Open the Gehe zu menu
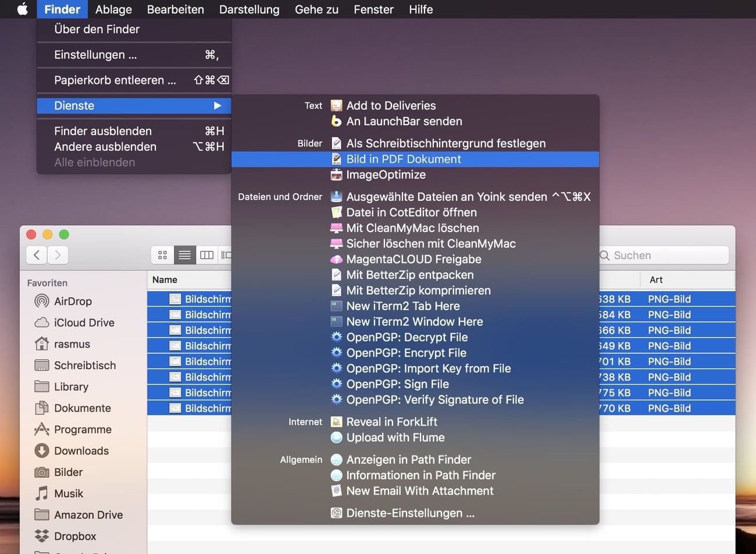This screenshot has width=756, height=554. click(x=316, y=9)
